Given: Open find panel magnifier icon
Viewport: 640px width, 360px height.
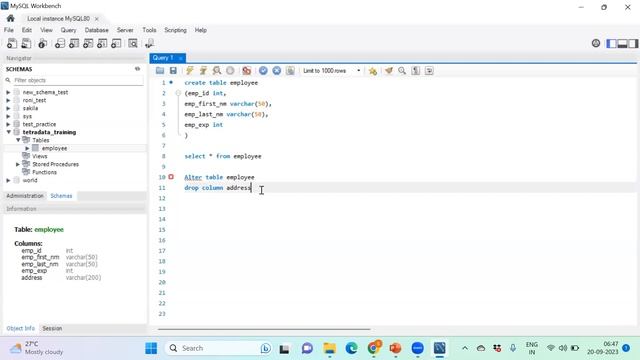Looking at the screenshot, I should [402, 71].
